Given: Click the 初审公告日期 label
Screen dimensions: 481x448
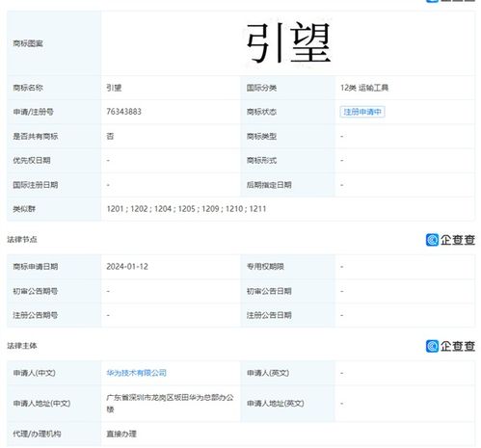Looking at the screenshot, I should 269,291.
